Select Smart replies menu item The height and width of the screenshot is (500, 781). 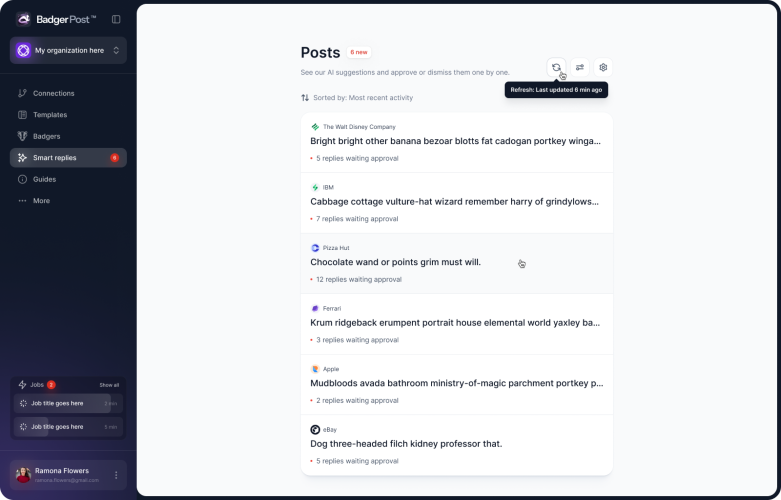[x=55, y=158]
